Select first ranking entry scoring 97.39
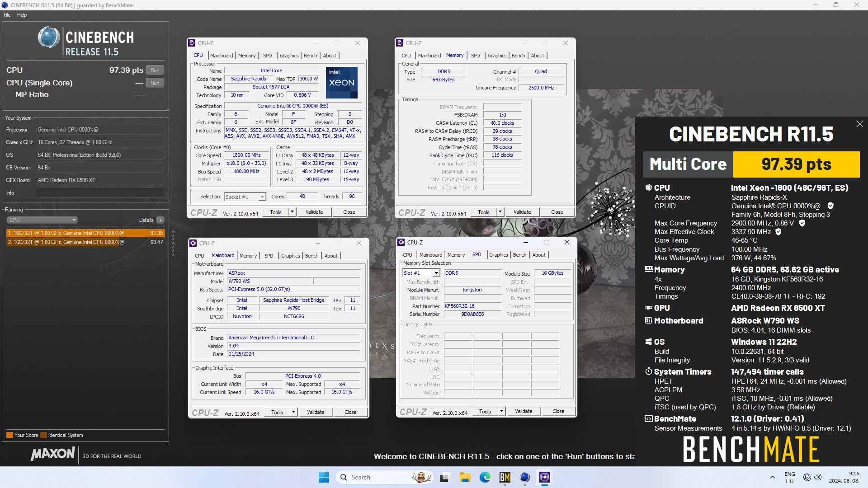The height and width of the screenshot is (488, 868). coord(85,233)
